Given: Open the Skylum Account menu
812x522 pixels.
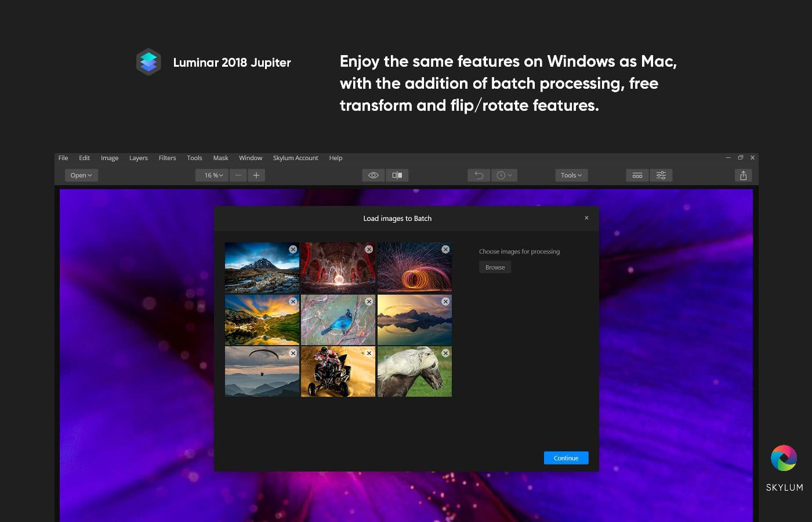Looking at the screenshot, I should [x=295, y=158].
